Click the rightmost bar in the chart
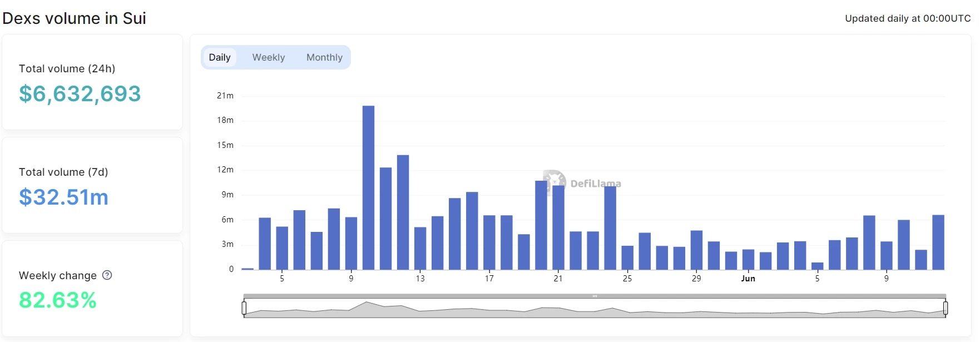The height and width of the screenshot is (342, 980). [938, 242]
